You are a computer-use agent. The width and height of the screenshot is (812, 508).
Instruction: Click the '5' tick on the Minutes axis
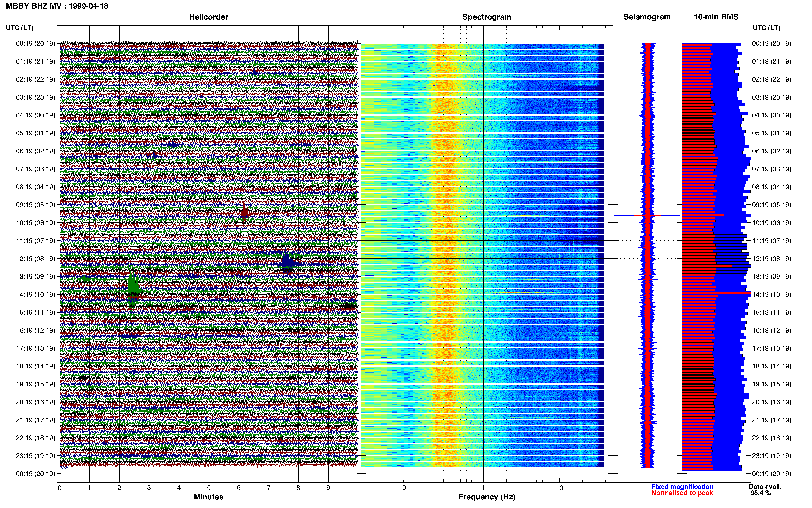[x=209, y=487]
